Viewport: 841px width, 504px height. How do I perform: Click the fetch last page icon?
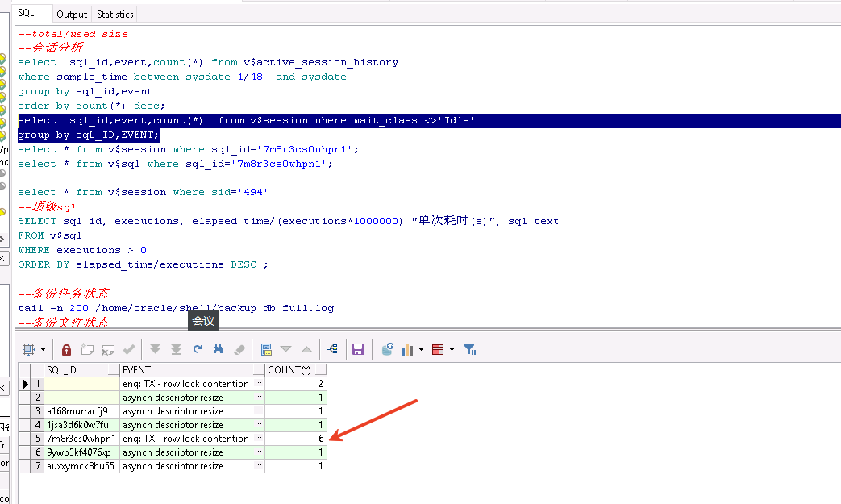176,349
